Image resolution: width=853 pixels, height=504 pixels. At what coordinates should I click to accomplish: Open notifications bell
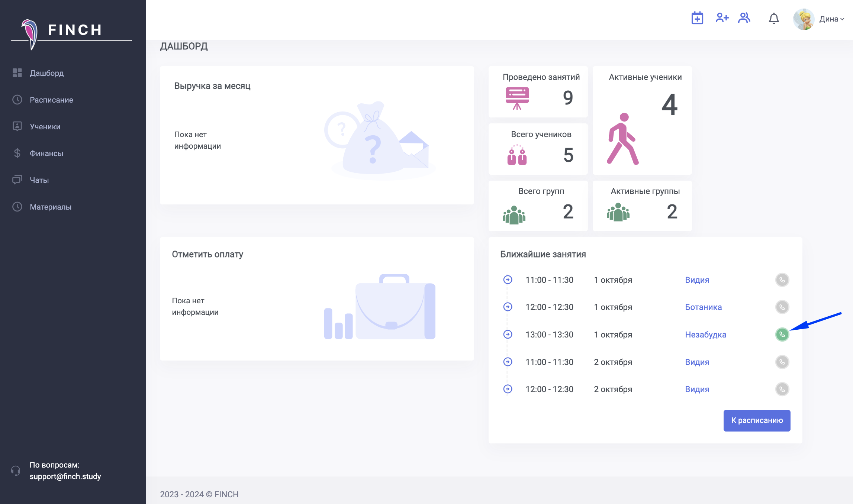(x=774, y=19)
